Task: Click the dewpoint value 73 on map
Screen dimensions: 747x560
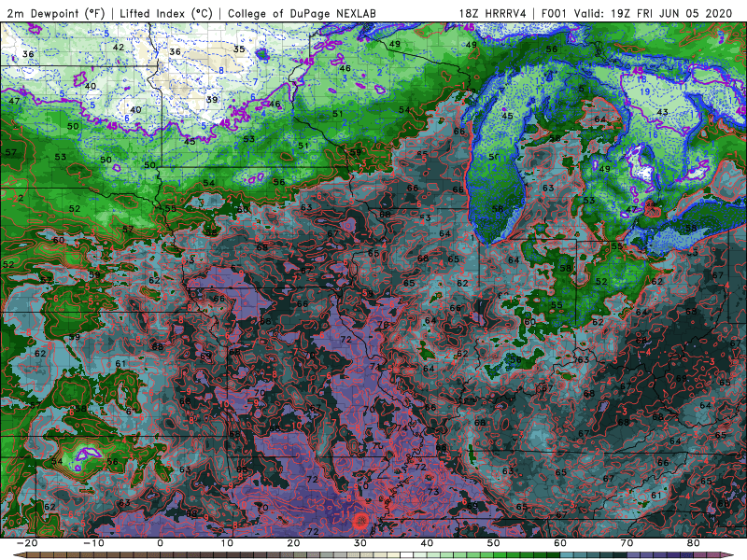Action: pos(433,492)
